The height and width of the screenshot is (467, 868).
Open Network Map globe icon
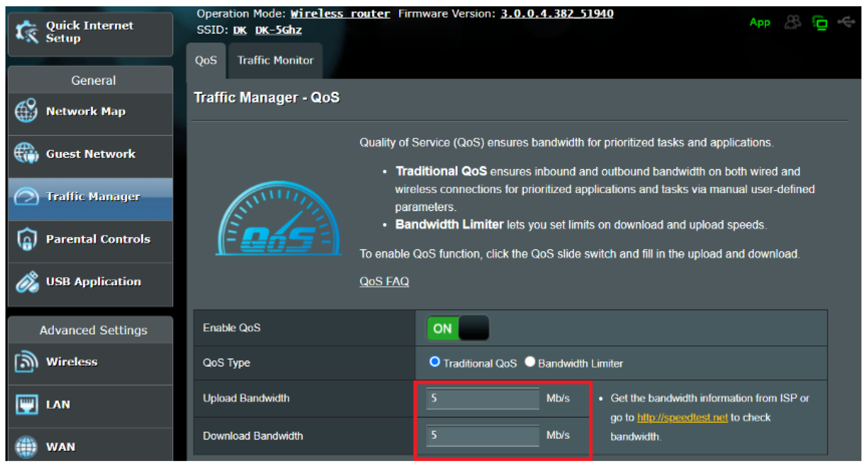[x=26, y=111]
